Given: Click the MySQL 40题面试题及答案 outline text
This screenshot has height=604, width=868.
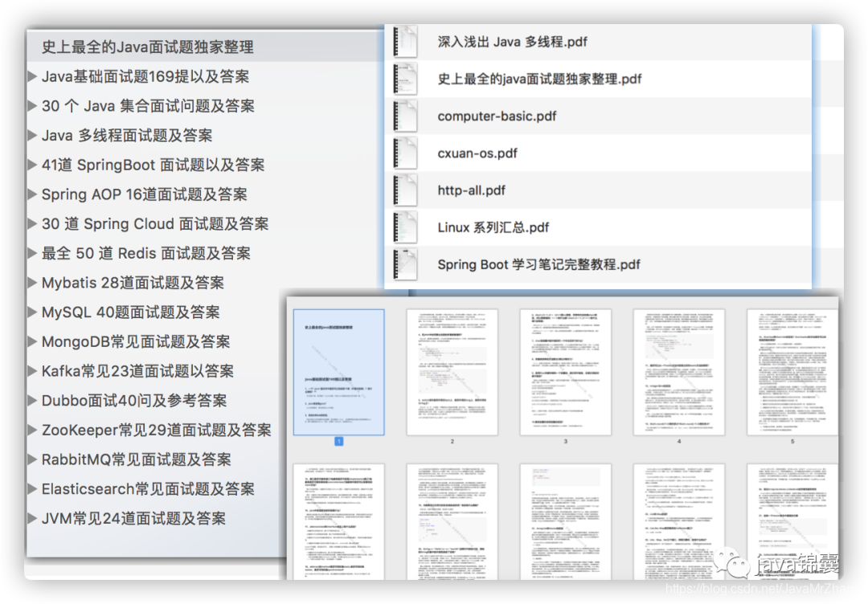Looking at the screenshot, I should pos(131,312).
